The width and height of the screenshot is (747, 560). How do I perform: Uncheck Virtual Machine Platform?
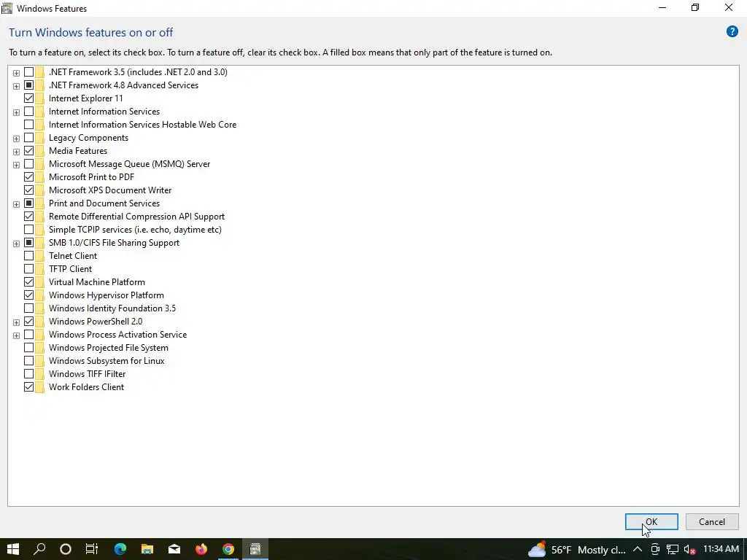[28, 282]
